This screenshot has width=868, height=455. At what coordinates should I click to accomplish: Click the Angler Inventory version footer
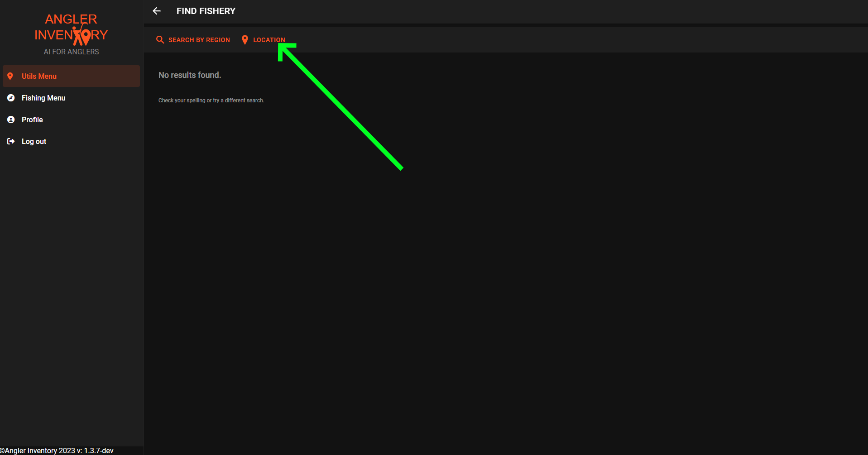(x=57, y=450)
